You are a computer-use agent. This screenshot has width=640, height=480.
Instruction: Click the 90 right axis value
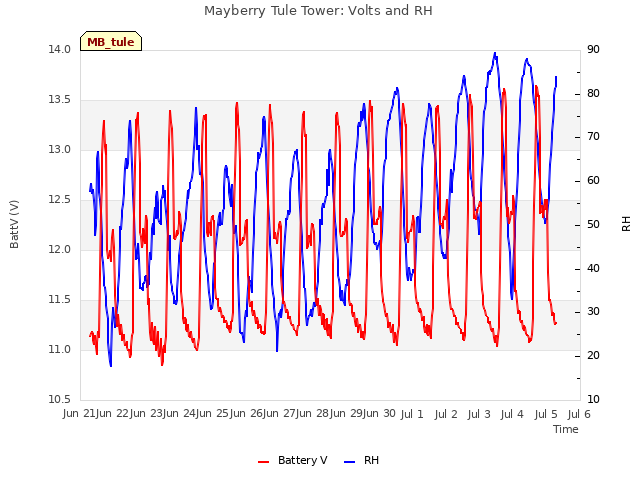(x=593, y=50)
